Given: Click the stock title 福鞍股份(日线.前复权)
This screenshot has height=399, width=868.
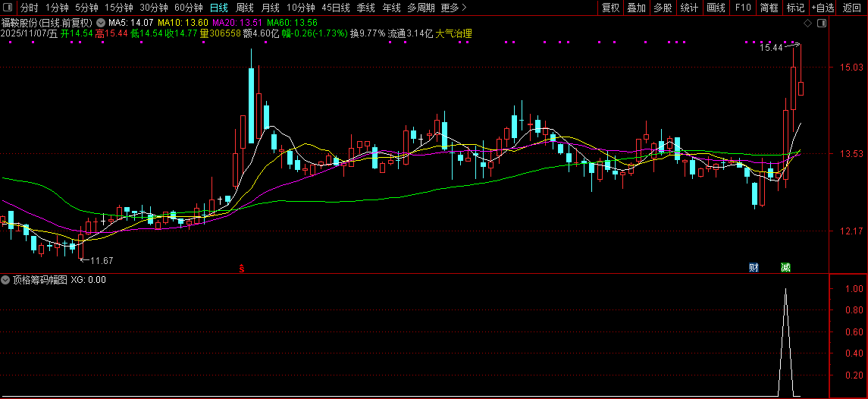Looking at the screenshot, I should click(47, 24).
